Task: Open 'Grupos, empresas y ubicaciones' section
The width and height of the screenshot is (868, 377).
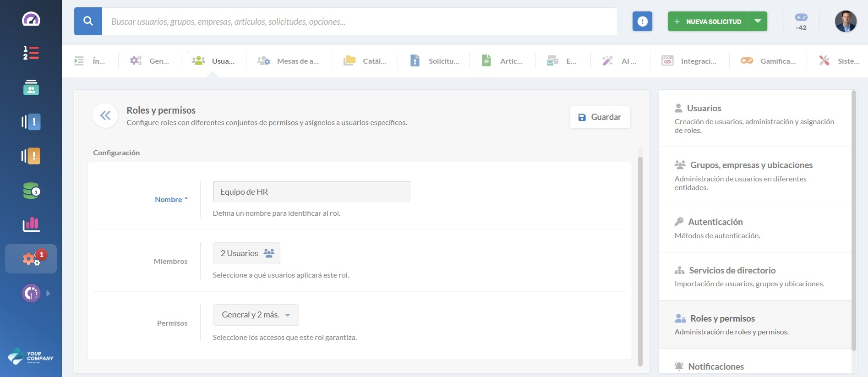Action: [x=755, y=175]
